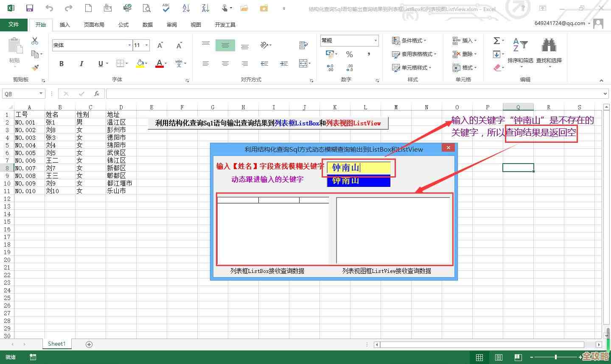Select the italic formatting icon
Screen dimensions: 611x364
pos(81,64)
